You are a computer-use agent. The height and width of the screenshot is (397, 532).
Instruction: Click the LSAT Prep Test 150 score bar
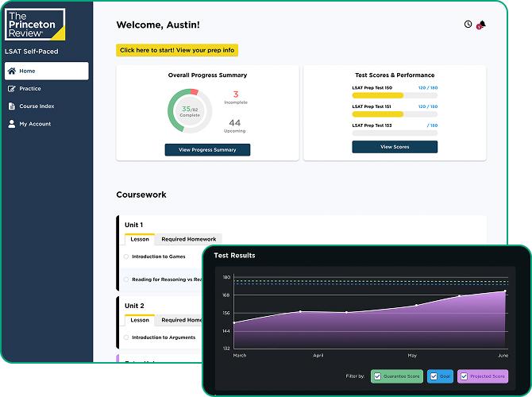click(394, 95)
